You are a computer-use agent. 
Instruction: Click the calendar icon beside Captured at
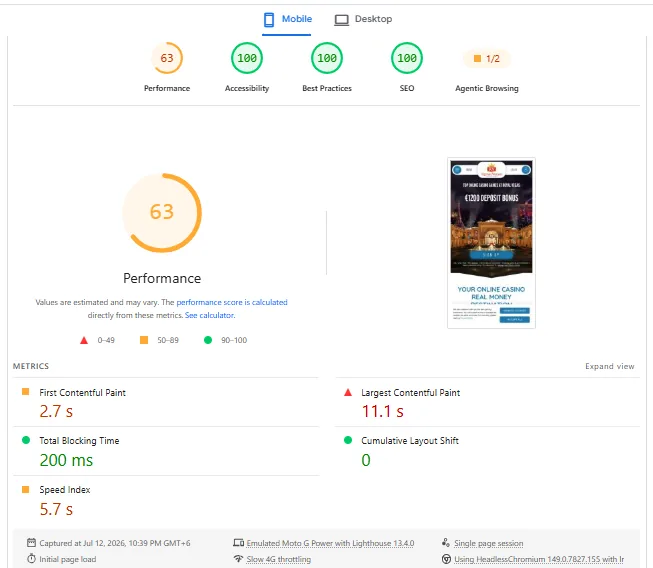[31, 543]
